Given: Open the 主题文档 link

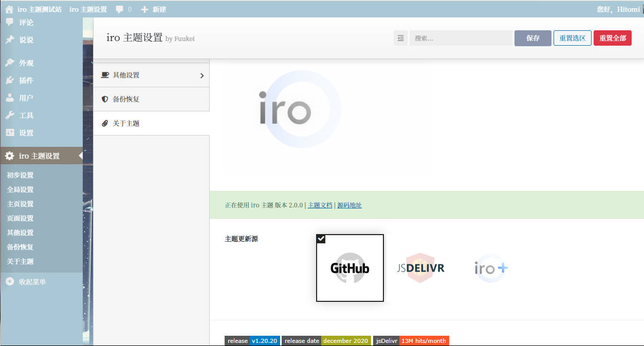Looking at the screenshot, I should 320,205.
